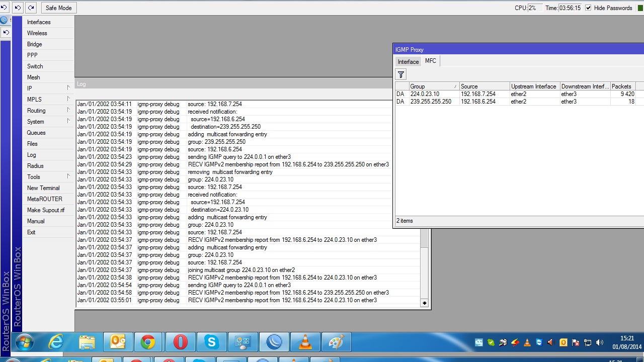The height and width of the screenshot is (362, 644).
Task: Open the Mesh menu item
Action: [x=48, y=77]
